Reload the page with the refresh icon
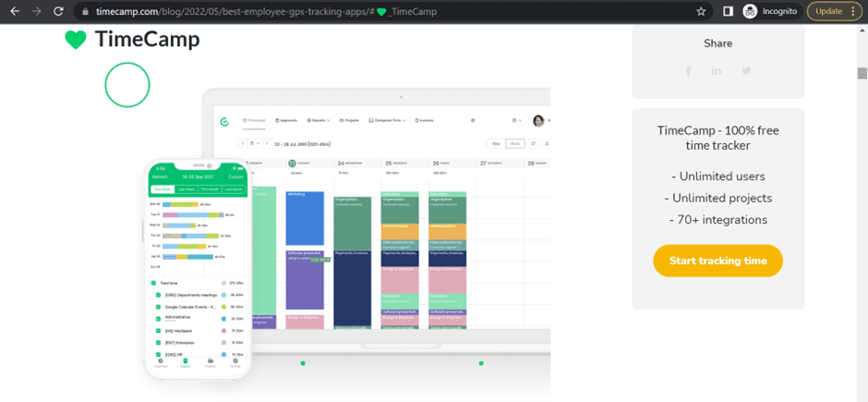This screenshot has width=868, height=402. click(59, 11)
